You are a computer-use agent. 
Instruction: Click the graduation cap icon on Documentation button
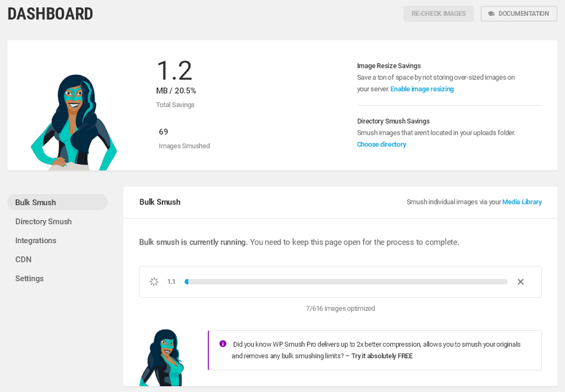pyautogui.click(x=491, y=14)
